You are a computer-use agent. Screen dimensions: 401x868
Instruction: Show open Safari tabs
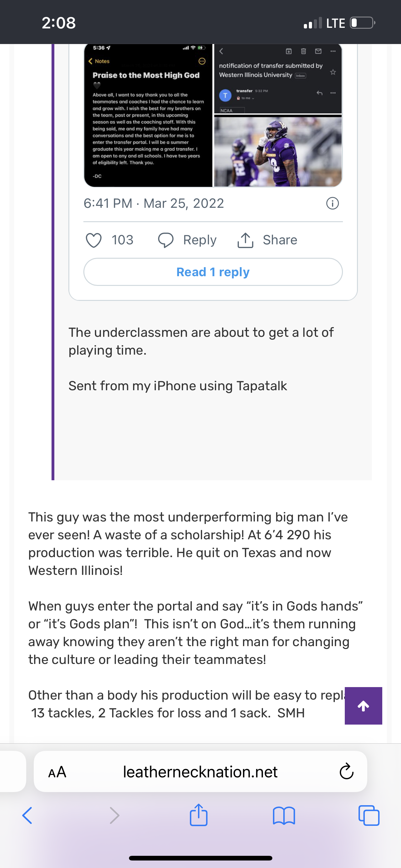369,816
